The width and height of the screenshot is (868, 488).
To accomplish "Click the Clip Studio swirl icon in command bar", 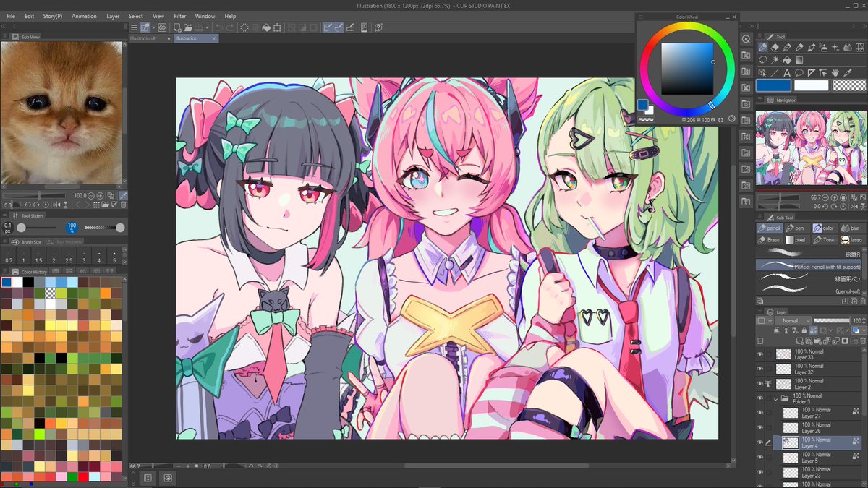I will (162, 27).
